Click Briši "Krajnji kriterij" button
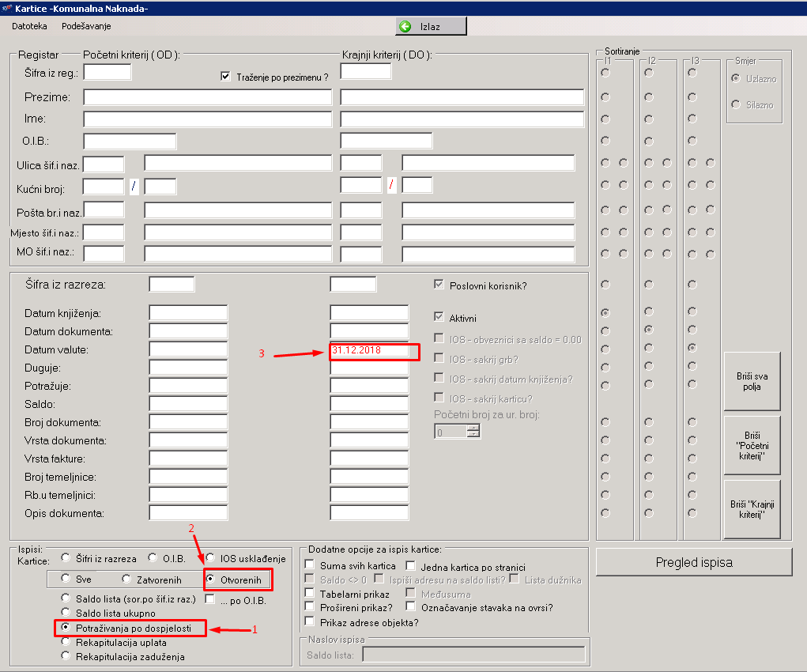The width and height of the screenshot is (807, 672). [x=752, y=509]
